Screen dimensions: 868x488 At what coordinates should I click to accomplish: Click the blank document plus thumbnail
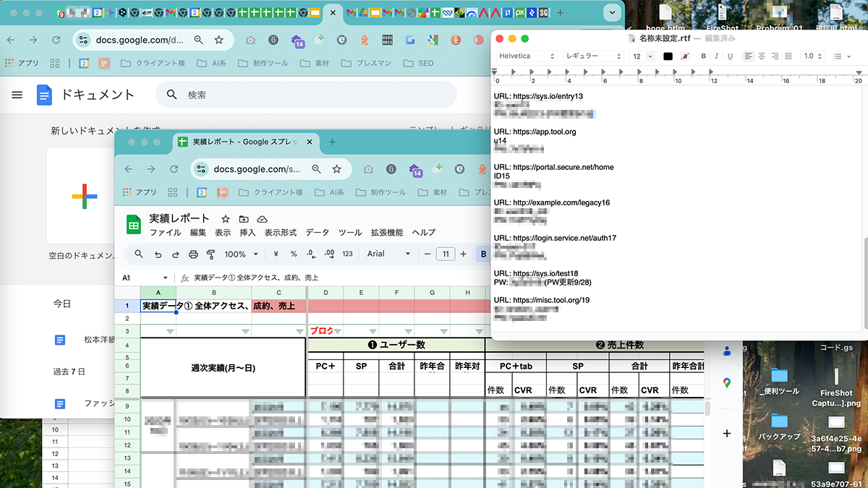(x=84, y=195)
